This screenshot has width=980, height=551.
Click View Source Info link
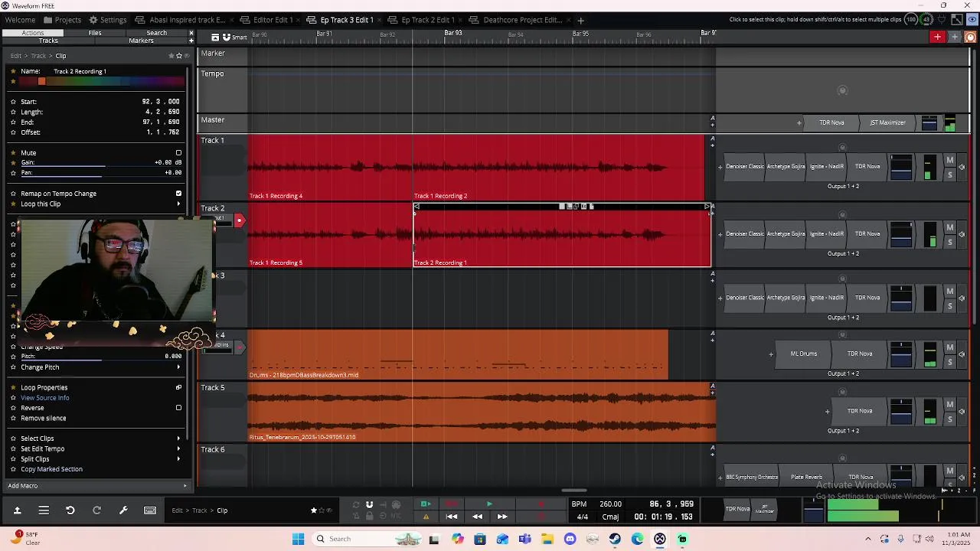click(45, 398)
